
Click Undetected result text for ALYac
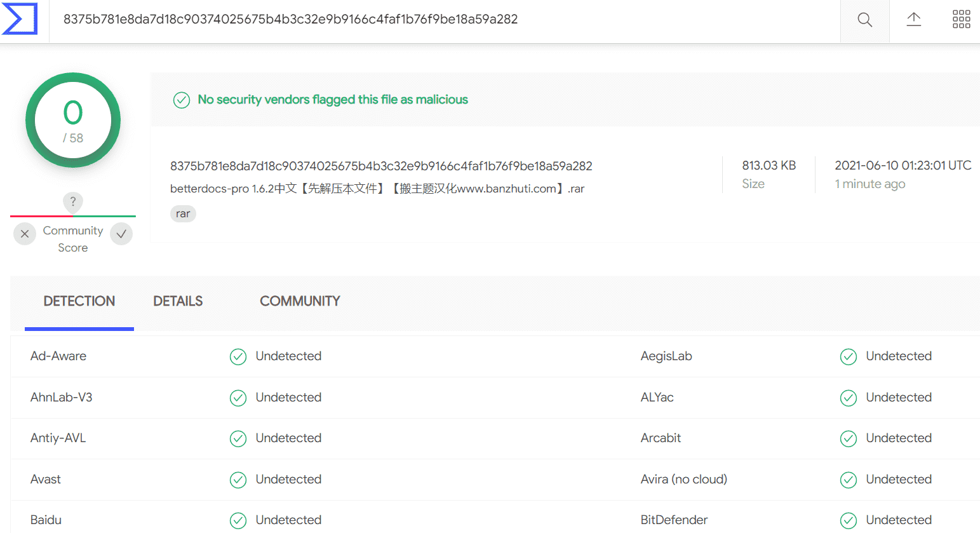899,397
